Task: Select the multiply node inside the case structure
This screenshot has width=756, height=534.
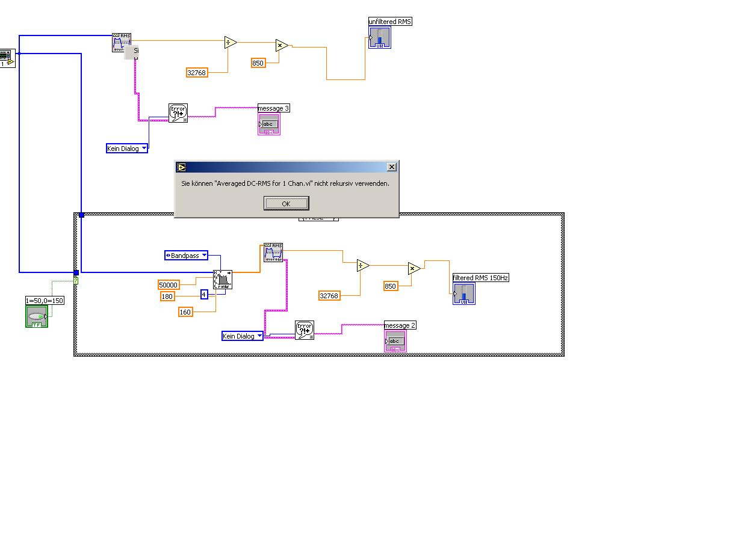Action: click(x=414, y=269)
